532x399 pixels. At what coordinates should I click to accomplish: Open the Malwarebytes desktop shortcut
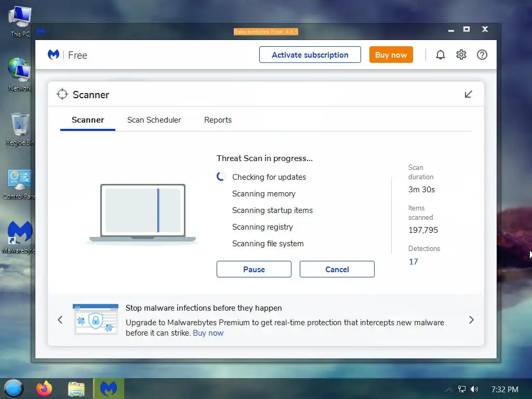[x=19, y=237]
